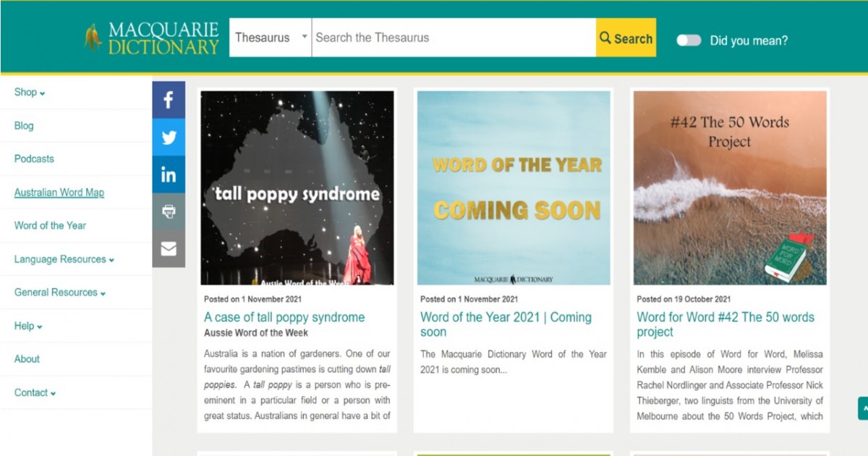Viewport: 868px width, 456px height.
Task: Click the 'Australia is a nation of gardeners' excerpt
Action: pyautogui.click(x=297, y=384)
